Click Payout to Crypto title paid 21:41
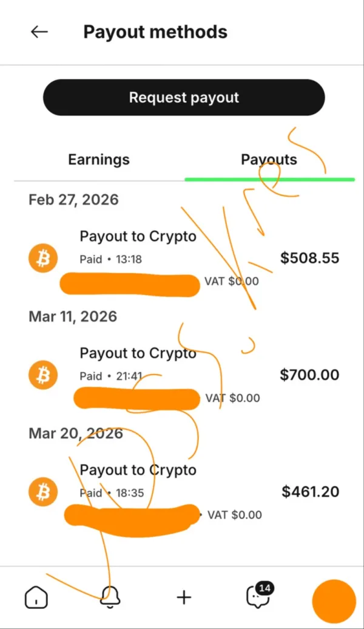Viewport: 364px width, 629px height. 138,353
